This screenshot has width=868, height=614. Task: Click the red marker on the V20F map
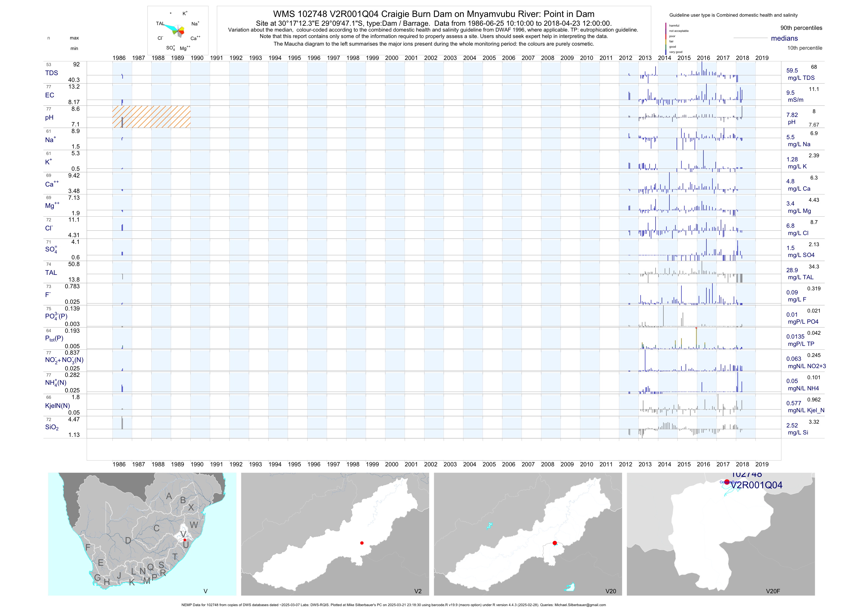click(x=727, y=482)
